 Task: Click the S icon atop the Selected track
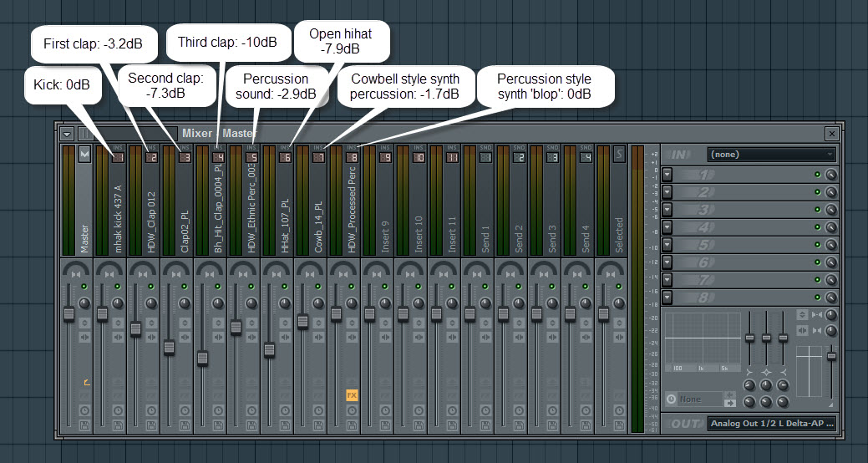pyautogui.click(x=619, y=154)
